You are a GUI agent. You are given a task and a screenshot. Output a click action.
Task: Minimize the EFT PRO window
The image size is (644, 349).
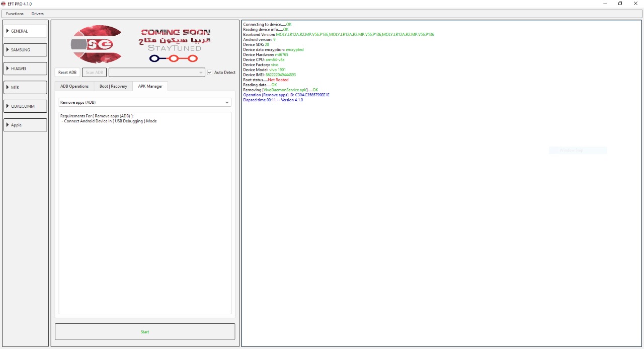[604, 4]
